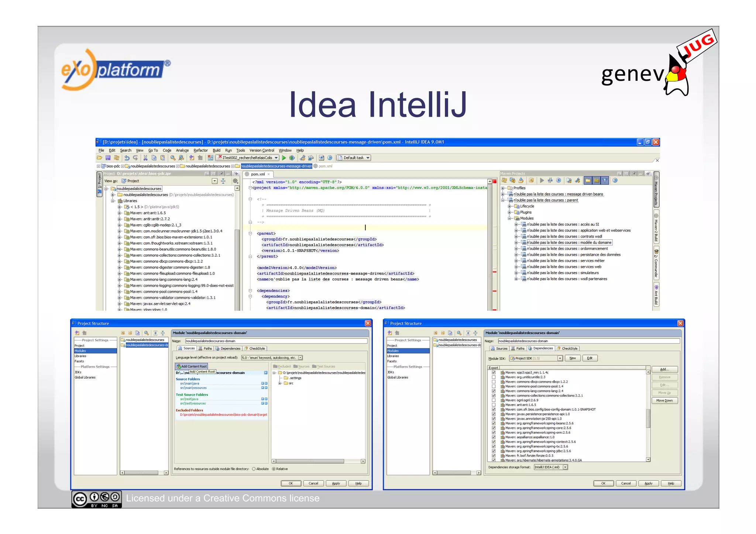
Task: Open the Refactor menu
Action: [x=200, y=151]
